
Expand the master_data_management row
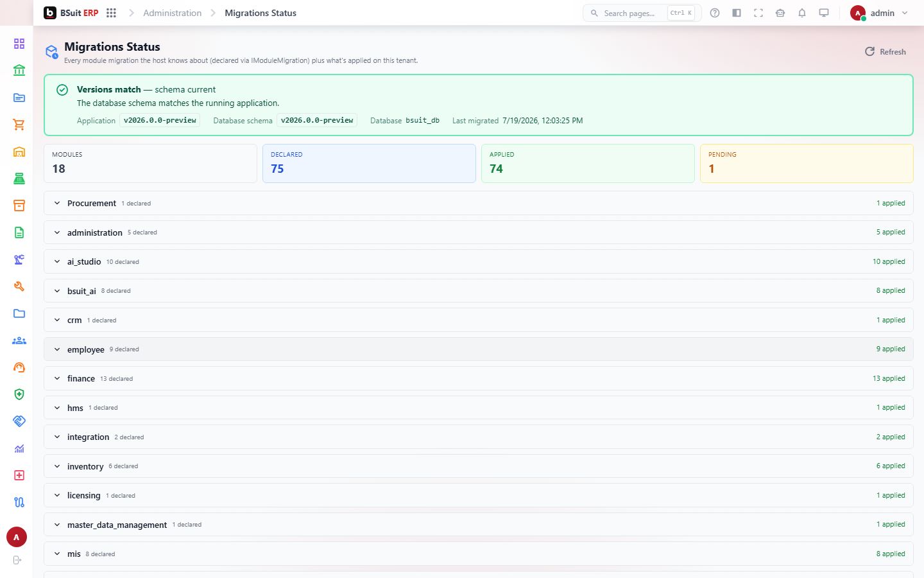478,525
